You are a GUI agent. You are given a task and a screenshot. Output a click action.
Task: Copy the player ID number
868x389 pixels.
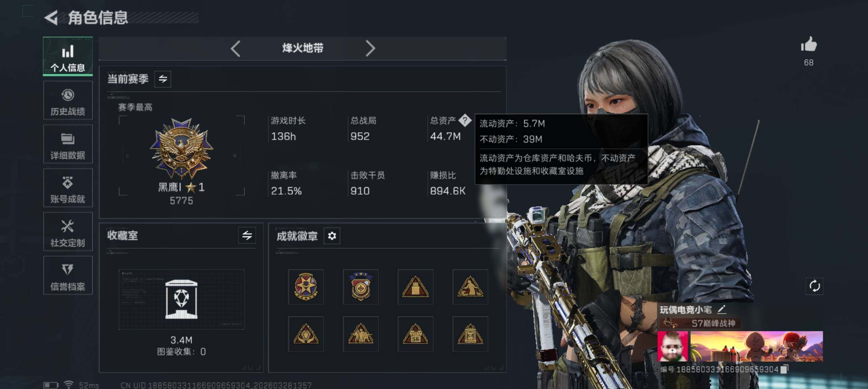click(x=784, y=369)
